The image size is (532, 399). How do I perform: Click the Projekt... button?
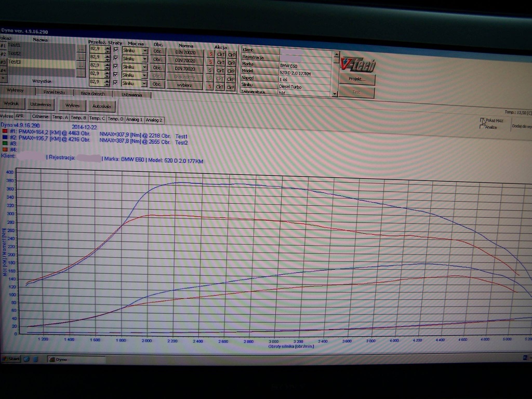click(357, 79)
